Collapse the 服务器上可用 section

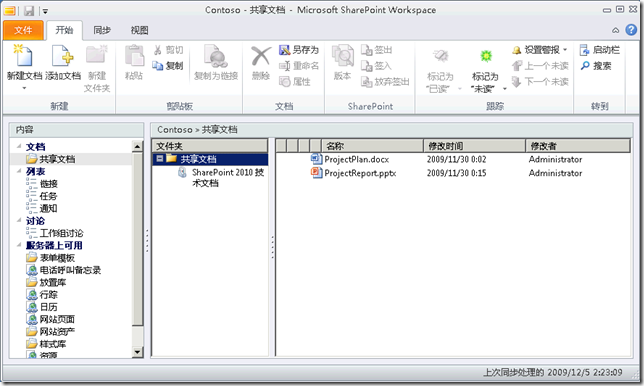tap(19, 245)
